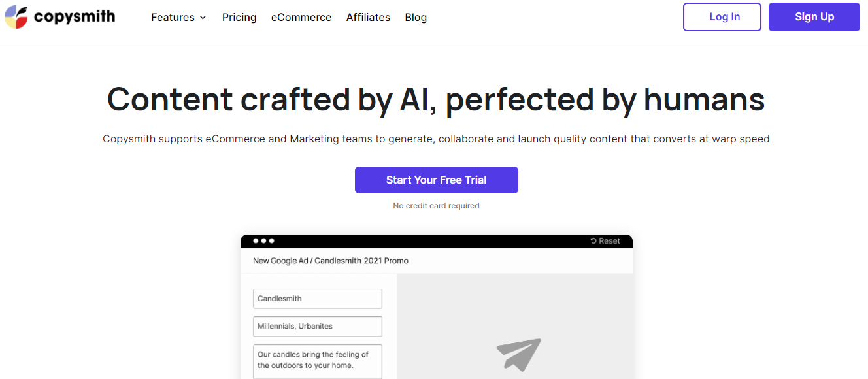Viewport: 868px width, 379px height.
Task: Expand the chevron next to Features
Action: (x=203, y=18)
